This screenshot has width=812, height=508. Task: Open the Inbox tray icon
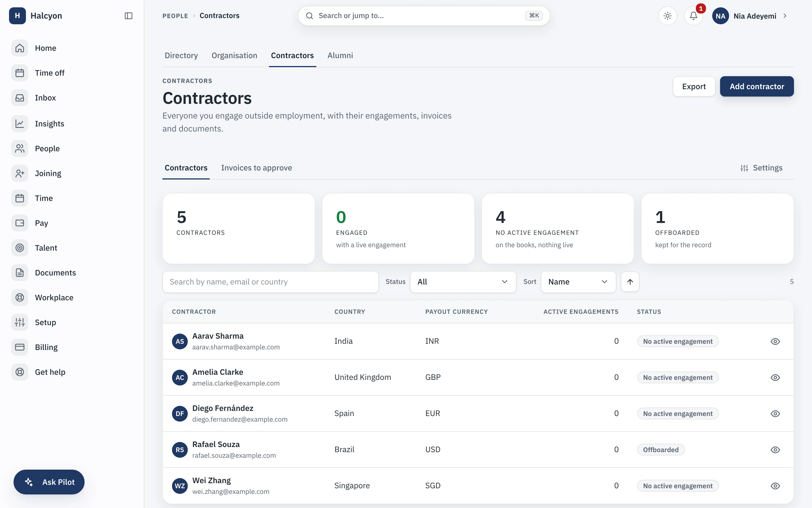coord(20,98)
